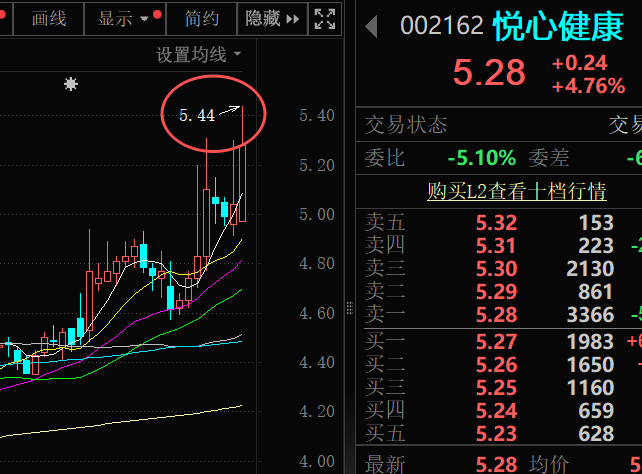Click the 交易状态 label
Viewport: 642px width, 474px height.
[406, 125]
